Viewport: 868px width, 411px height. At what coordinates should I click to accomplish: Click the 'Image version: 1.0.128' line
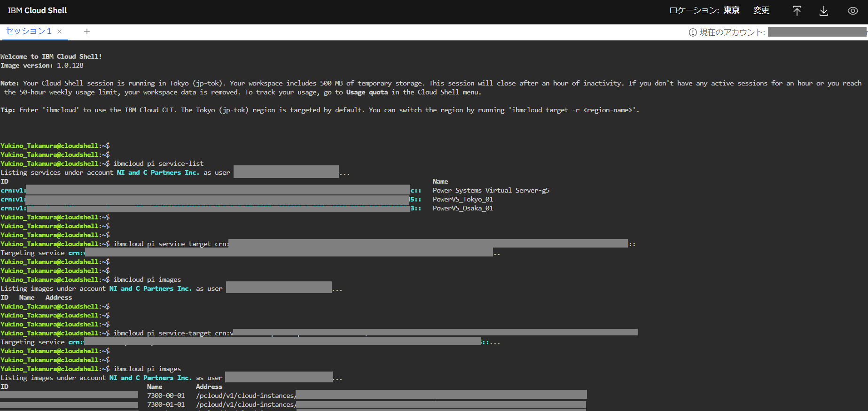coord(42,65)
